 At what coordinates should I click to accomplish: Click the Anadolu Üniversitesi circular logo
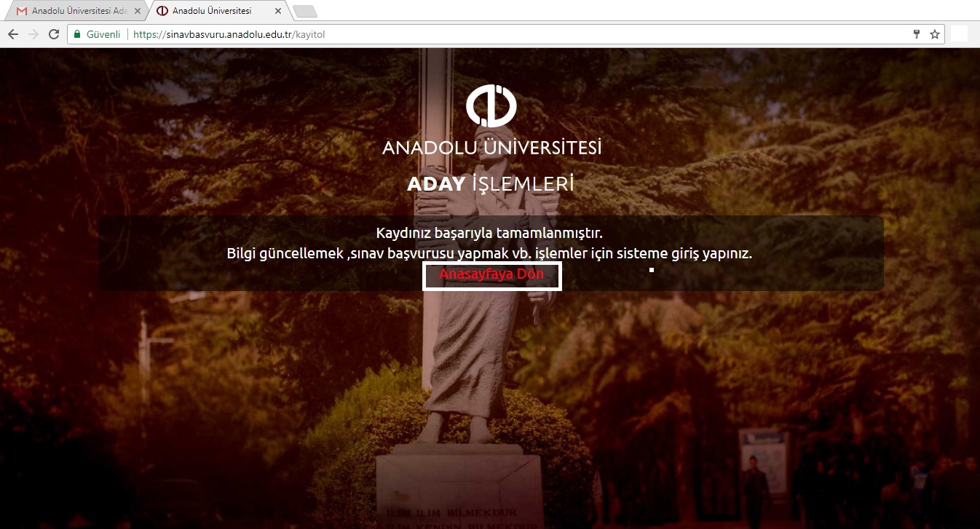click(x=491, y=106)
